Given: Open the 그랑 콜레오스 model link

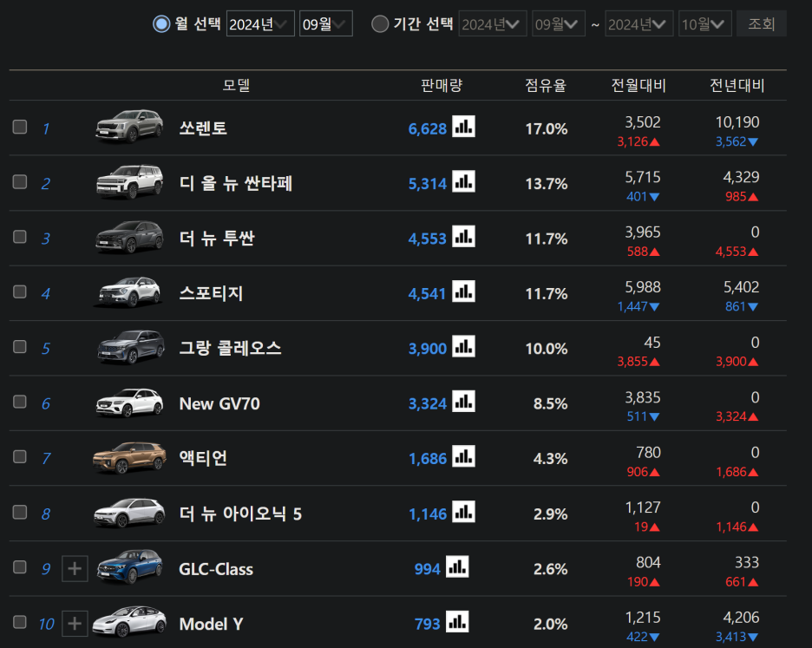Looking at the screenshot, I should tap(230, 348).
